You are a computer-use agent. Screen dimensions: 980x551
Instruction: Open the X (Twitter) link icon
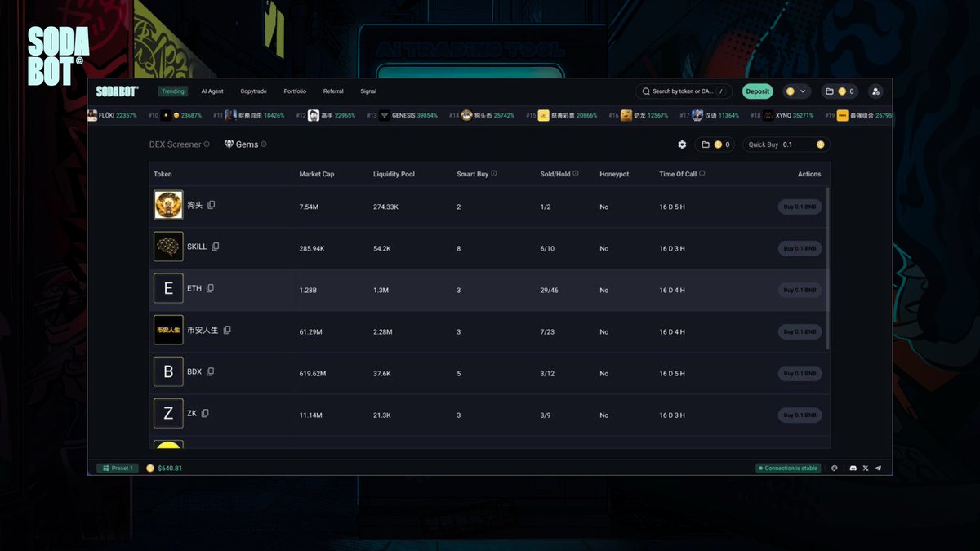pos(866,469)
